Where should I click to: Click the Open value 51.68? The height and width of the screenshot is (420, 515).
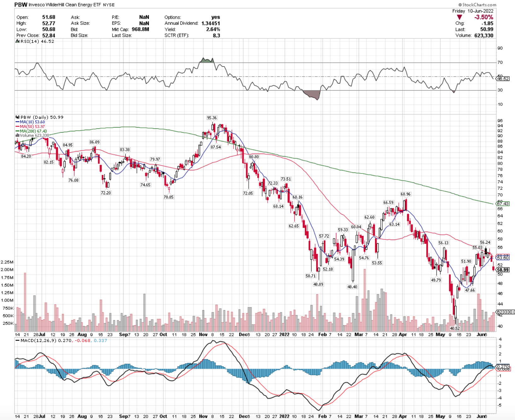pos(49,17)
